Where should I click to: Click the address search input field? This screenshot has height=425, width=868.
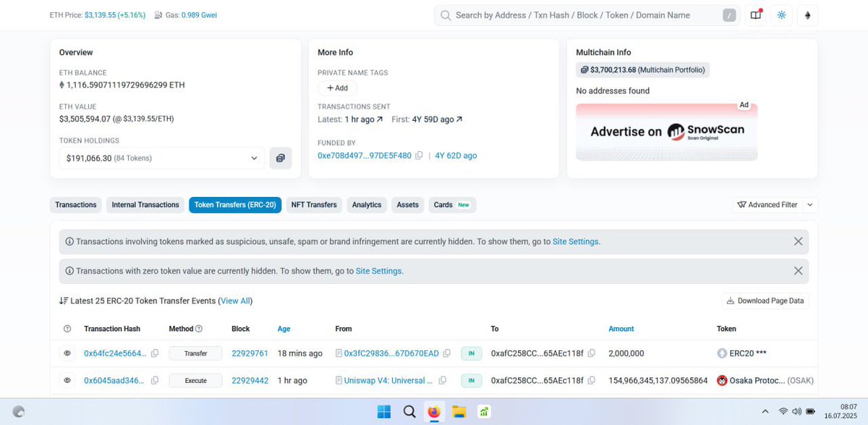[579, 14]
